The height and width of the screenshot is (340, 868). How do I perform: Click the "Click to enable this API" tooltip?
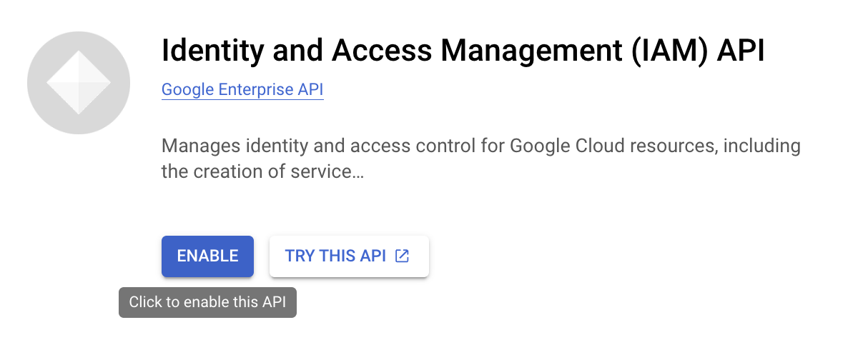click(x=207, y=302)
